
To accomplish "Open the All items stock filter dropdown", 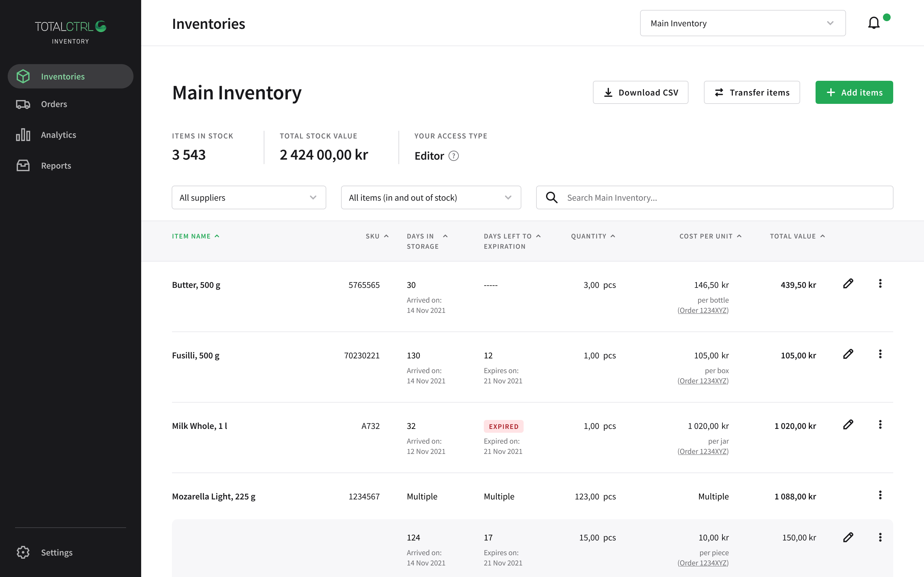I will (431, 197).
